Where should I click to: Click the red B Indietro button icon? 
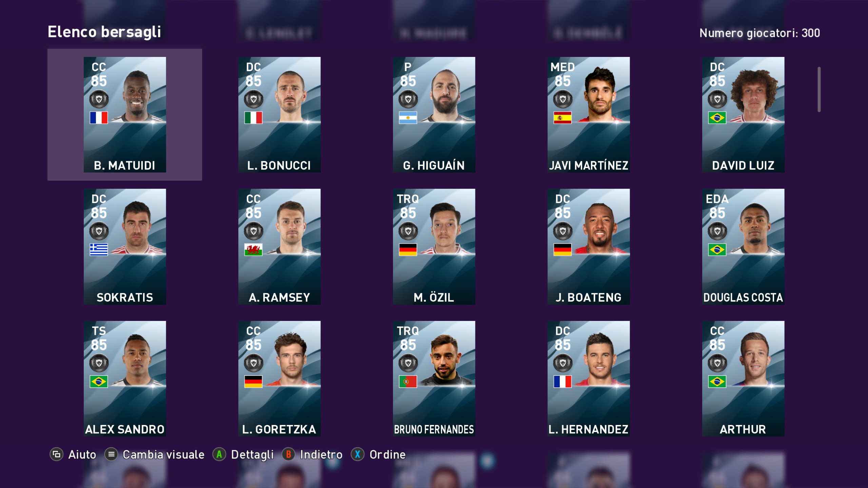(x=289, y=454)
